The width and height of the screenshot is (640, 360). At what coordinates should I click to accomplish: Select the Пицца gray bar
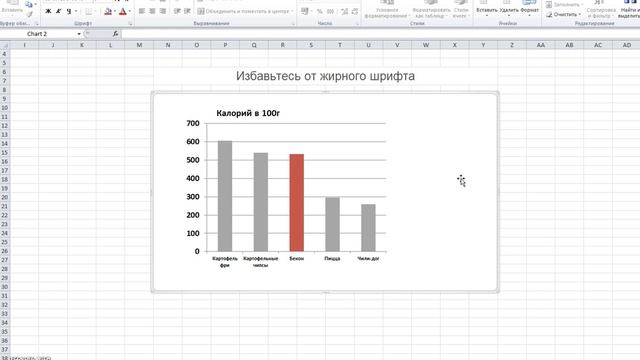(x=333, y=224)
